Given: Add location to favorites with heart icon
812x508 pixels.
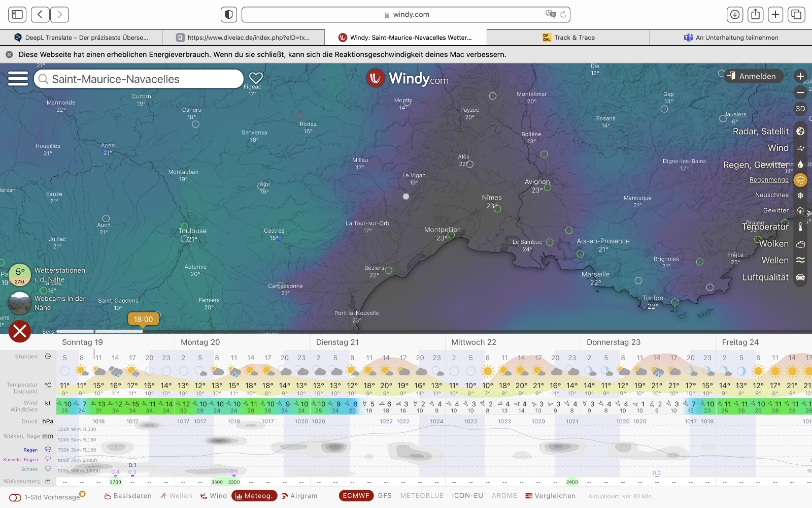Looking at the screenshot, I should click(x=256, y=78).
